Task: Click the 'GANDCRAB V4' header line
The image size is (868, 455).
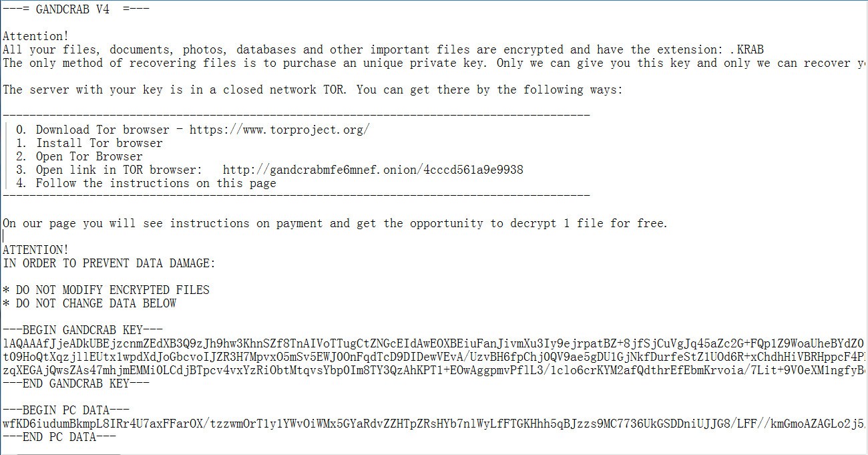Action: [x=76, y=9]
